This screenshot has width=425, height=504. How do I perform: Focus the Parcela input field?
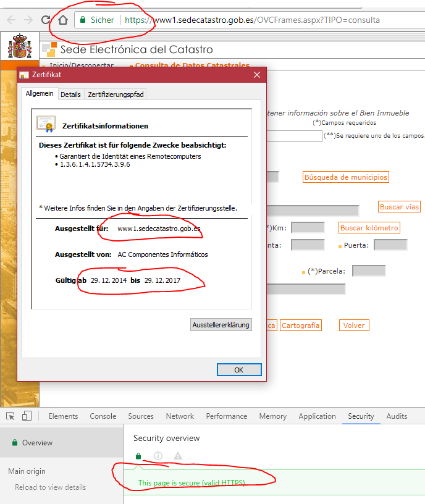369,271
